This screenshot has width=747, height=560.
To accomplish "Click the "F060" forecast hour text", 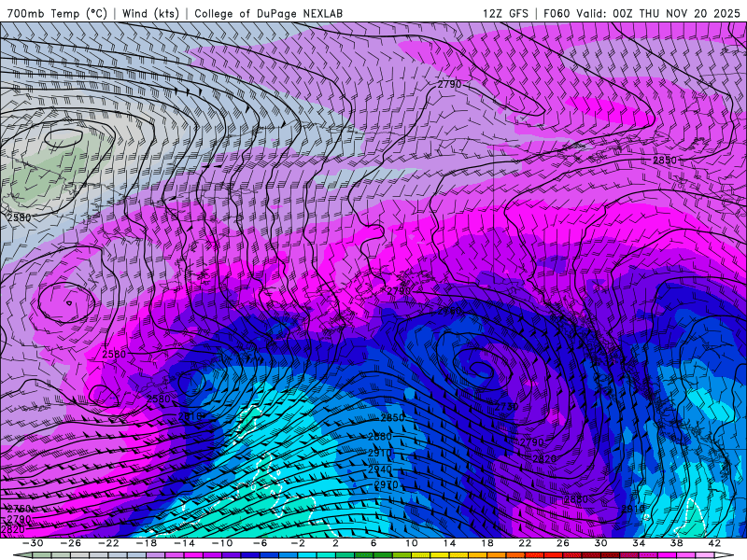I will coord(557,13).
